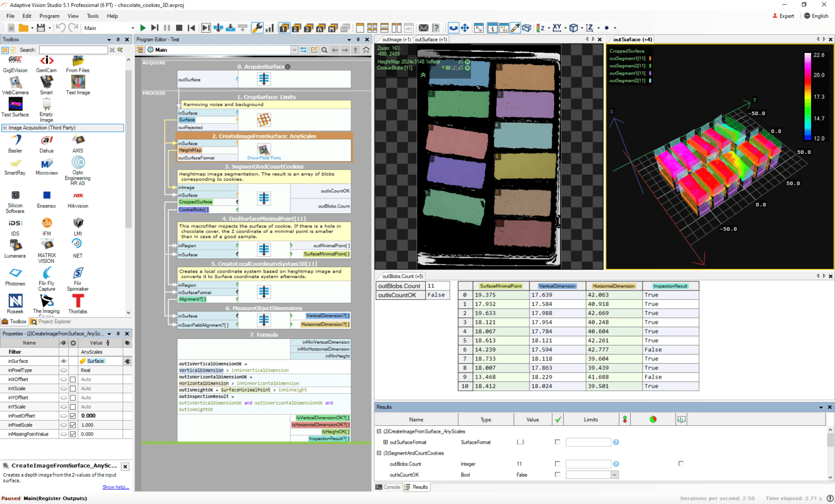835x504 pixels.
Task: Click the wrench tool settings icon on toolbar
Action: click(x=258, y=27)
